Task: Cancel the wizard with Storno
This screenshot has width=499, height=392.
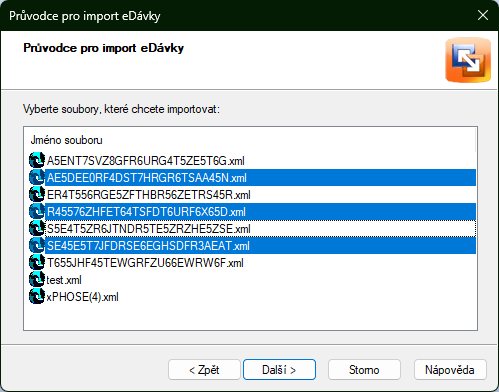Action: 364,369
